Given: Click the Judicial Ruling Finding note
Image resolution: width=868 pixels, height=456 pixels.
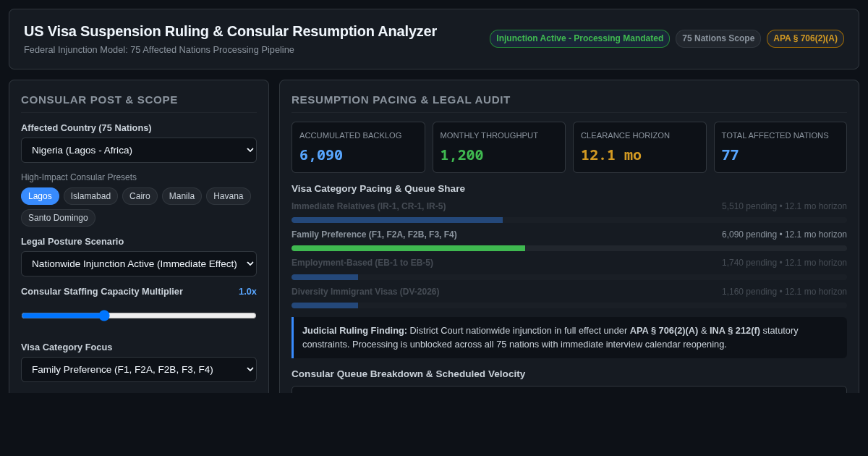Looking at the screenshot, I should (x=569, y=337).
